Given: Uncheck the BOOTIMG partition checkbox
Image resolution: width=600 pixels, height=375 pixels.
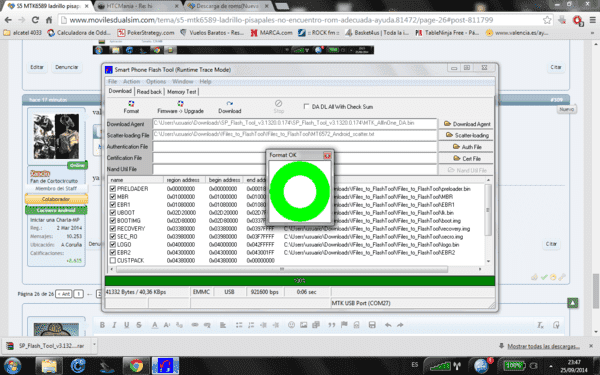Looking at the screenshot, I should [x=112, y=220].
